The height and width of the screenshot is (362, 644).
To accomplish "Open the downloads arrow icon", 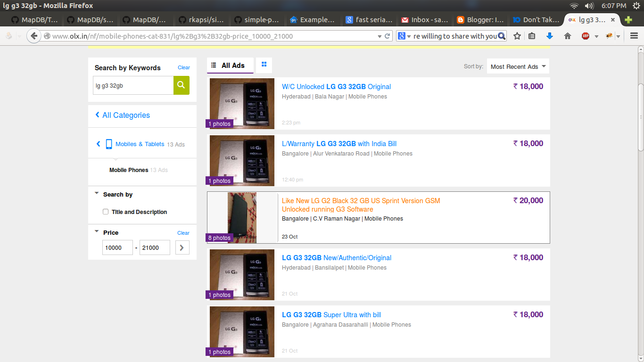I will 550,36.
